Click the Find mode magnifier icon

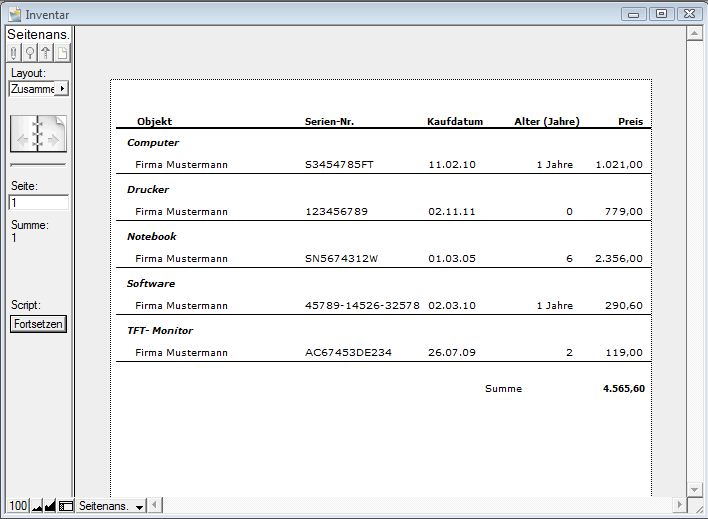[30, 53]
